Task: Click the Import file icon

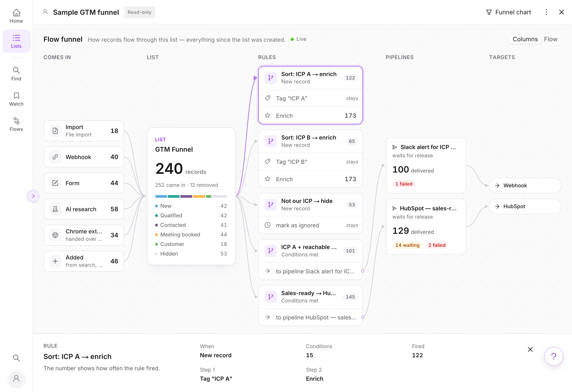Action: [x=55, y=131]
